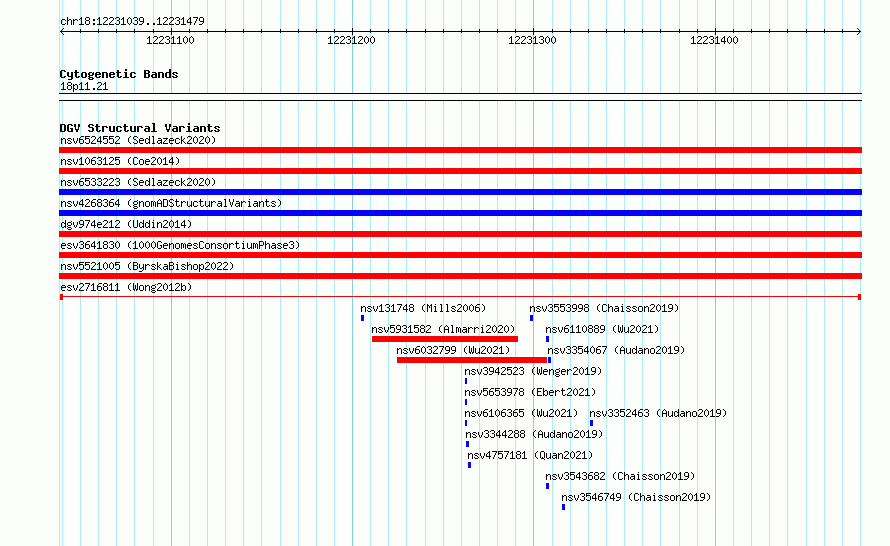
Task: Click ruler position 12231100
Action: [170, 40]
